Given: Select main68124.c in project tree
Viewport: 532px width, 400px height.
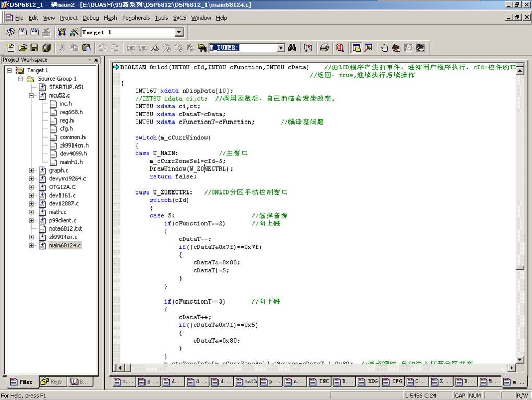Looking at the screenshot, I should (x=65, y=245).
